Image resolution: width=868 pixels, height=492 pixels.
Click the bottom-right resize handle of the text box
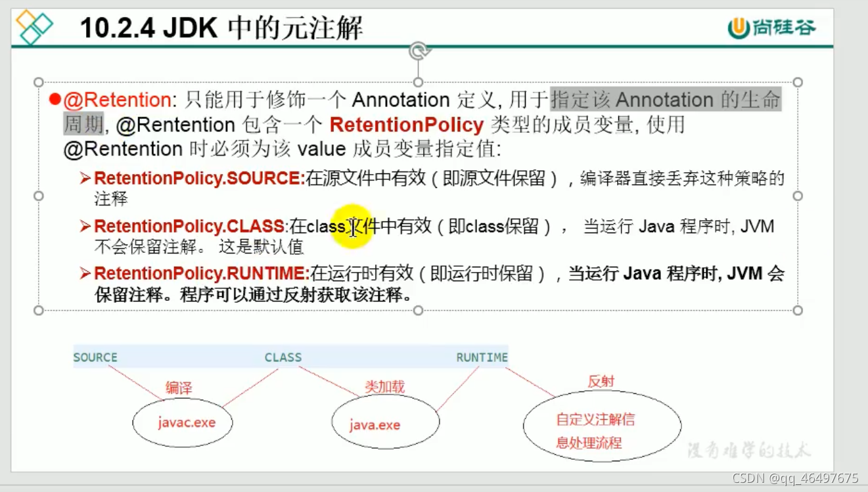798,310
